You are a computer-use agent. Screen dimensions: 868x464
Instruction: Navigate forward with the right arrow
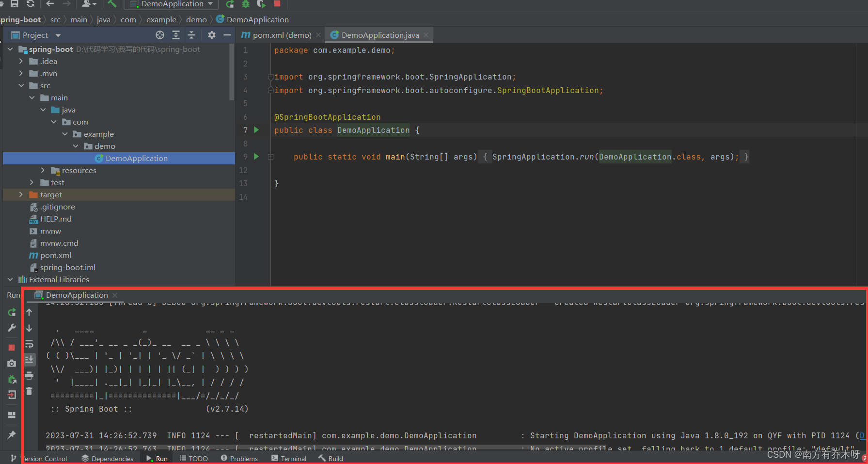click(66, 3)
